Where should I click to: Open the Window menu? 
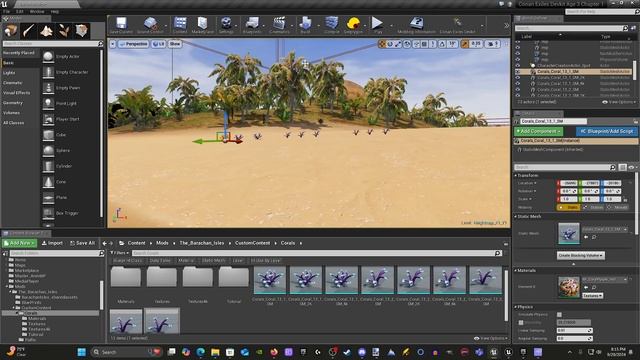37,12
